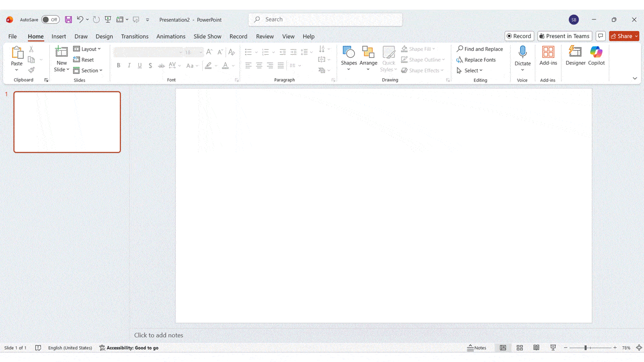Open the Slide Show tab
This screenshot has height=362, width=644.
pyautogui.click(x=207, y=36)
